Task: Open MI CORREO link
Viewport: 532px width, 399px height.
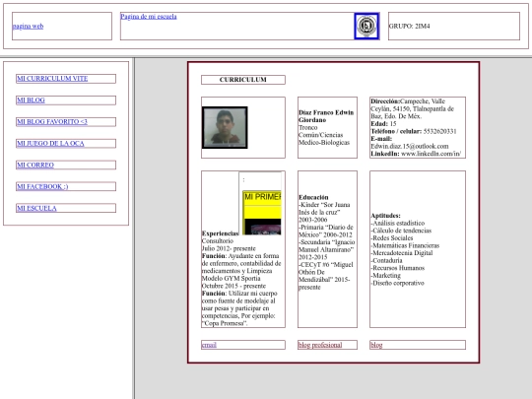Action: (35, 165)
